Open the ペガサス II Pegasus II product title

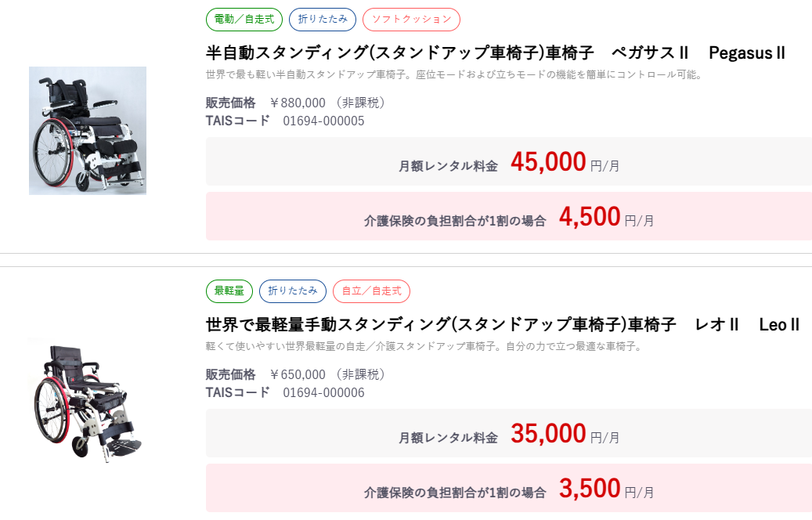(495, 53)
